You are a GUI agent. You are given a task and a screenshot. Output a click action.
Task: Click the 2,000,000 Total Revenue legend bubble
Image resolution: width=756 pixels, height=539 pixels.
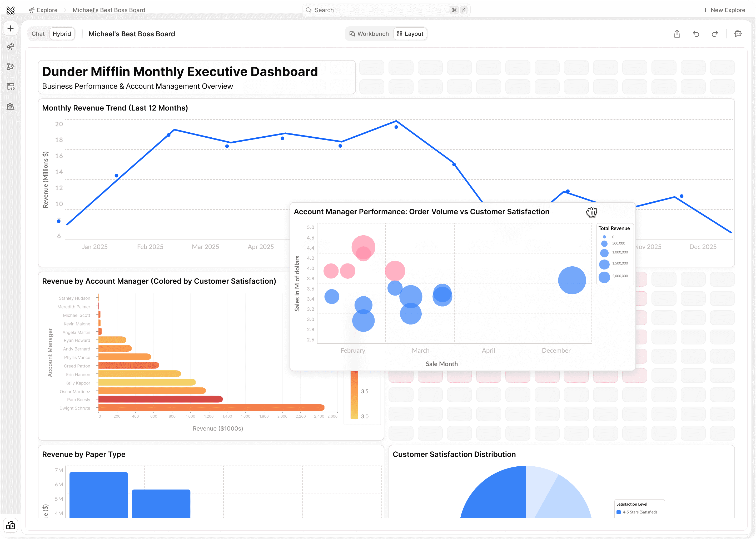click(x=604, y=277)
